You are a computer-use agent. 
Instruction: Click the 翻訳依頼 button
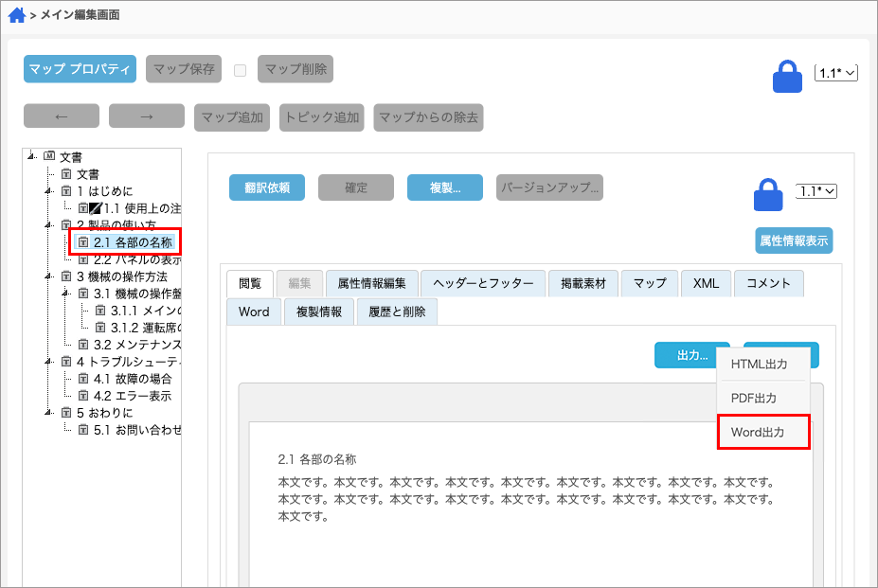point(267,187)
